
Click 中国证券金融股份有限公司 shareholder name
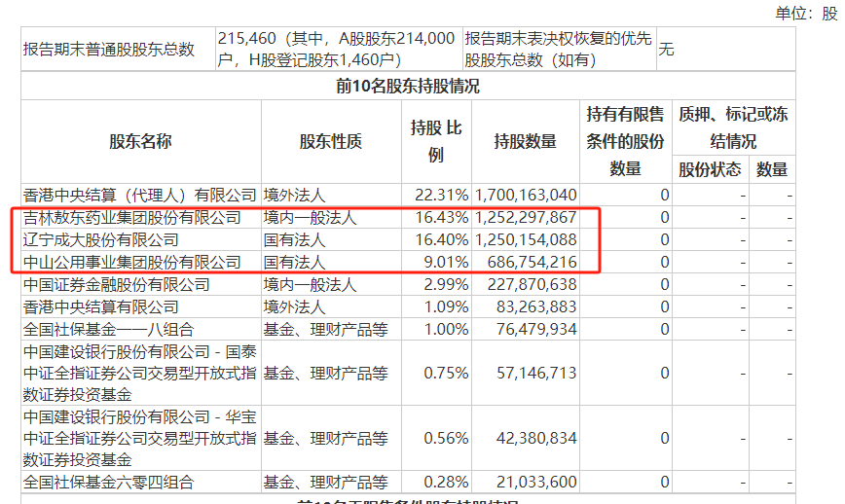[117, 284]
